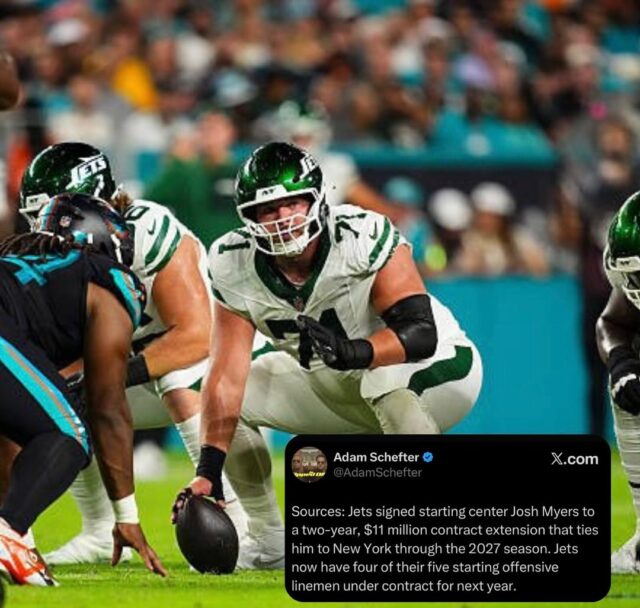
Task: Click the Adam Schefter display name
Action: 376,457
